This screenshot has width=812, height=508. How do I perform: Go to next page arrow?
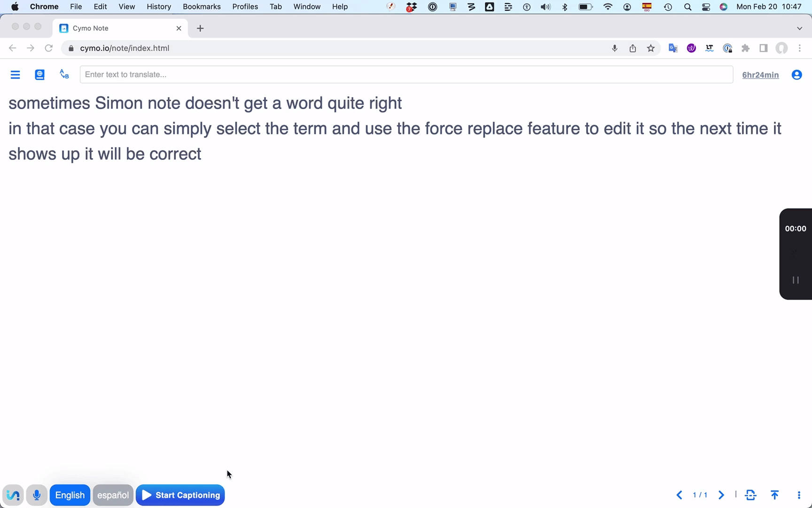coord(721,495)
